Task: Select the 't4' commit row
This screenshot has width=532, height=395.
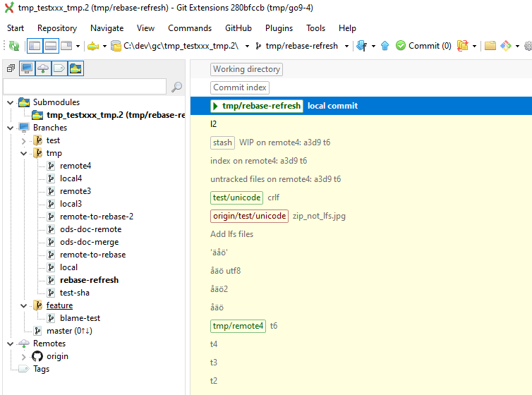Action: 361,344
